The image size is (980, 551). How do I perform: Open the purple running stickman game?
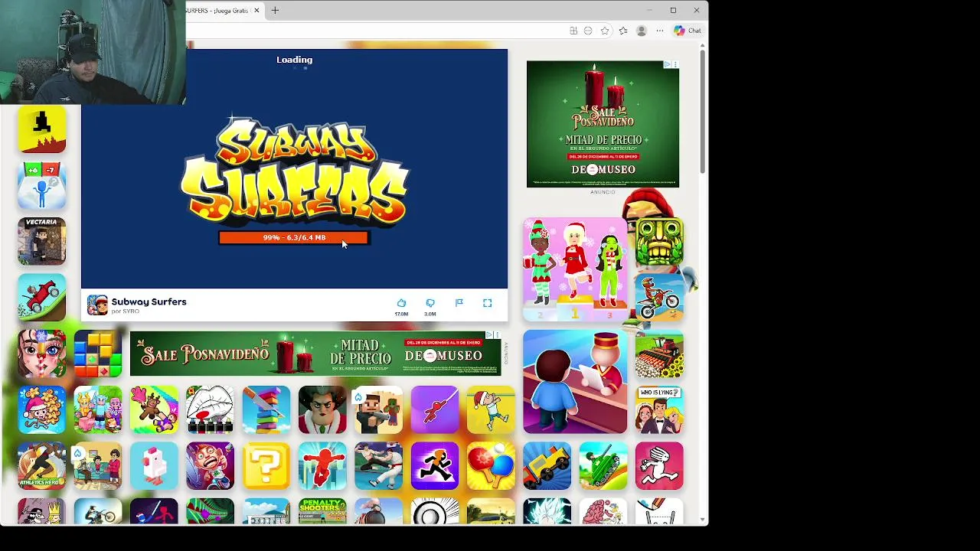[435, 466]
